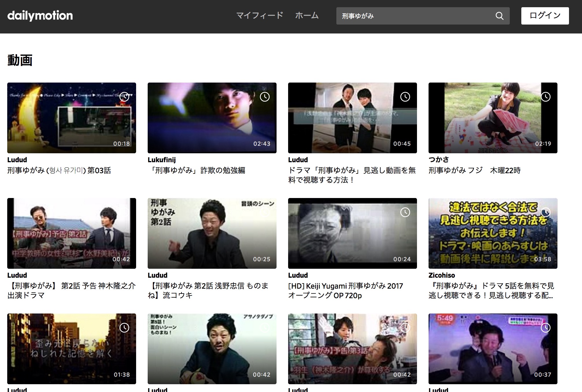Click the search magnifier icon
This screenshot has width=582, height=392.
499,16
